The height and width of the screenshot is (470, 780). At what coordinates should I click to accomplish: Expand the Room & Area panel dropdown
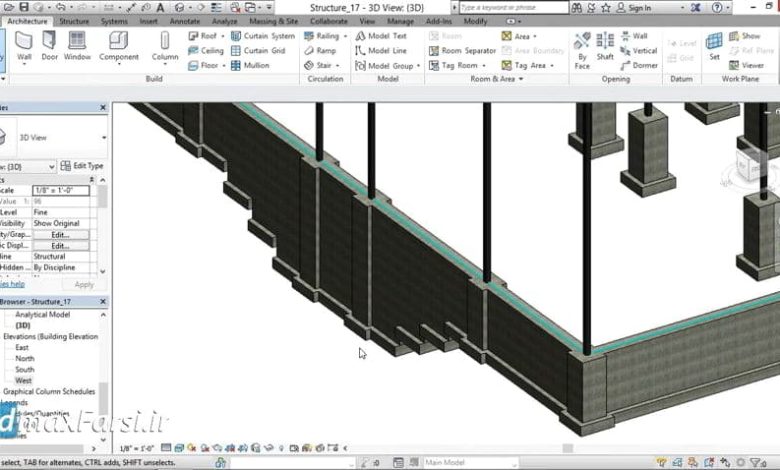point(521,79)
